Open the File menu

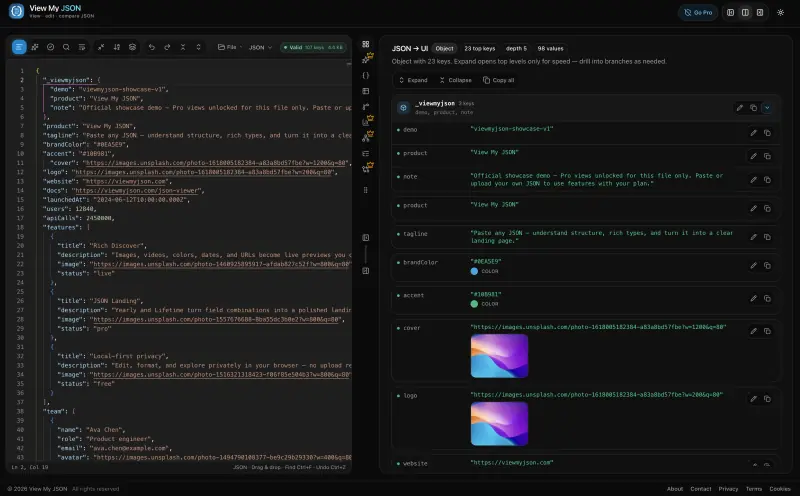pyautogui.click(x=230, y=47)
